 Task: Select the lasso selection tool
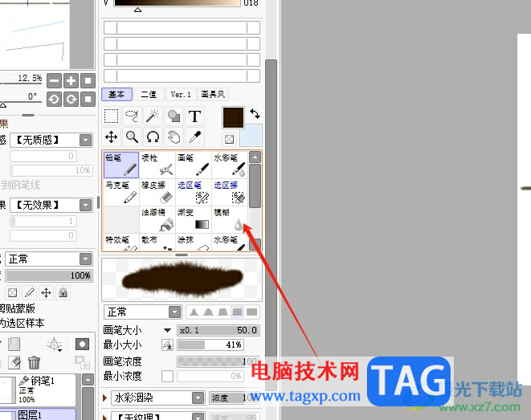pyautogui.click(x=132, y=116)
